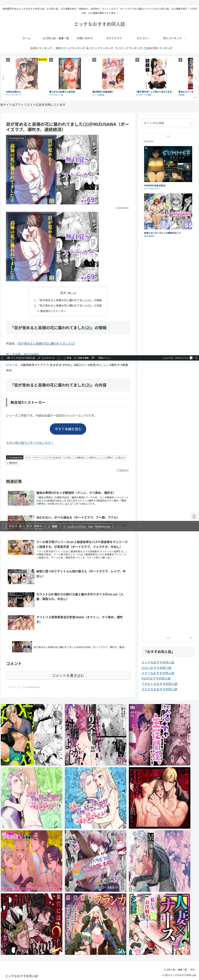Screen dimensions: 199x980
Task: Open RSS link in the footer
Action: click(193, 970)
